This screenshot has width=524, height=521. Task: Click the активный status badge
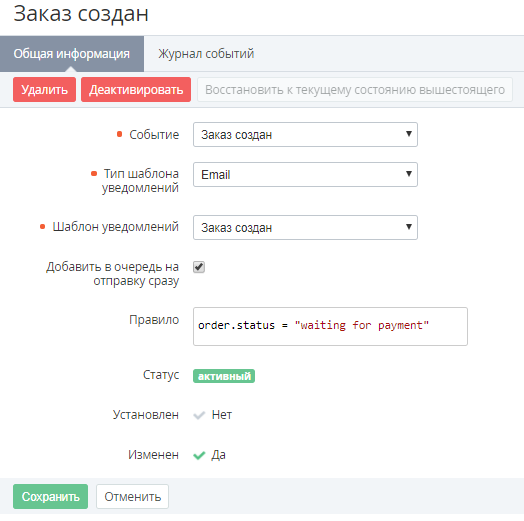[x=224, y=376]
